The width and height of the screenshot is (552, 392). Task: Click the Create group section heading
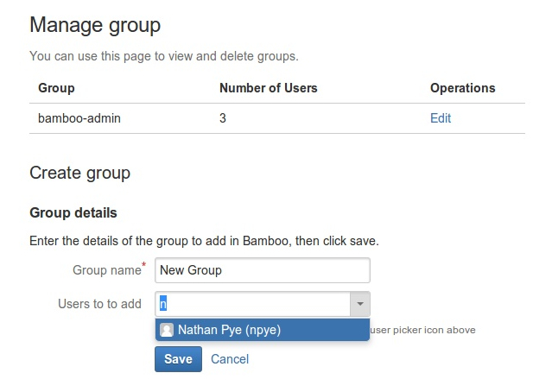[x=79, y=173]
